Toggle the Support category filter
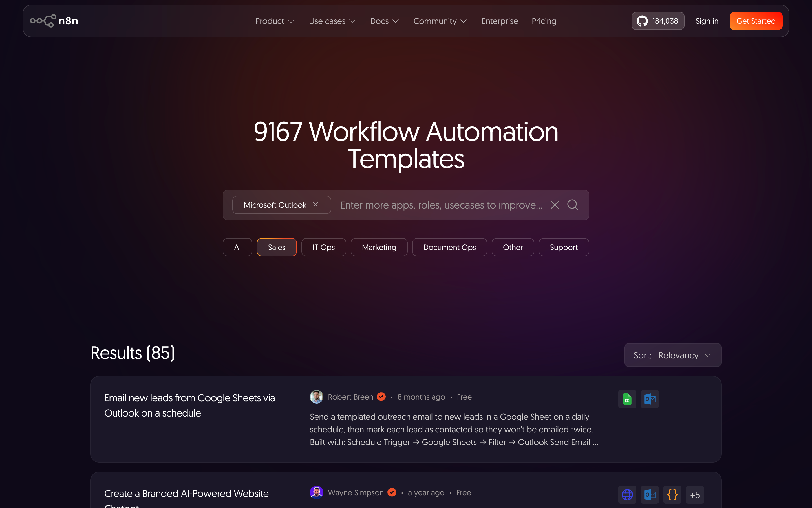The height and width of the screenshot is (508, 812). [x=564, y=247]
